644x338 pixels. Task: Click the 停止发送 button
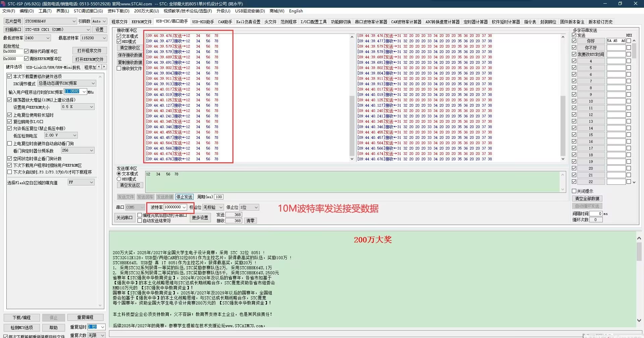pos(184,197)
